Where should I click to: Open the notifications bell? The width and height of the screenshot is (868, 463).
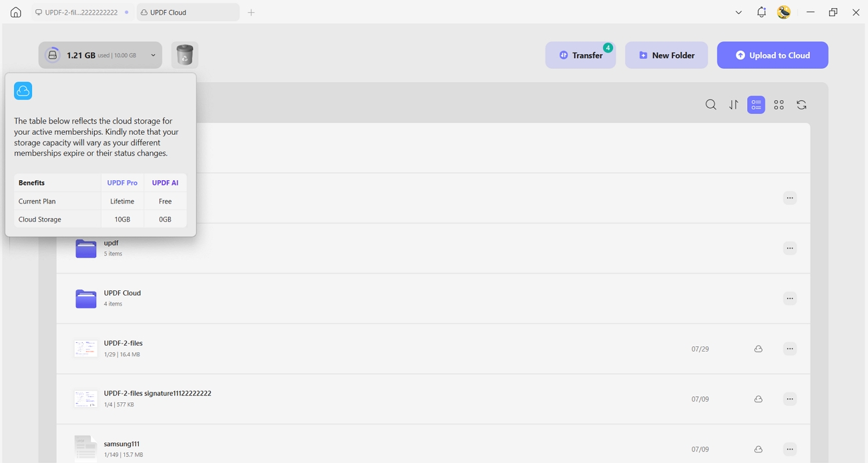pyautogui.click(x=761, y=12)
